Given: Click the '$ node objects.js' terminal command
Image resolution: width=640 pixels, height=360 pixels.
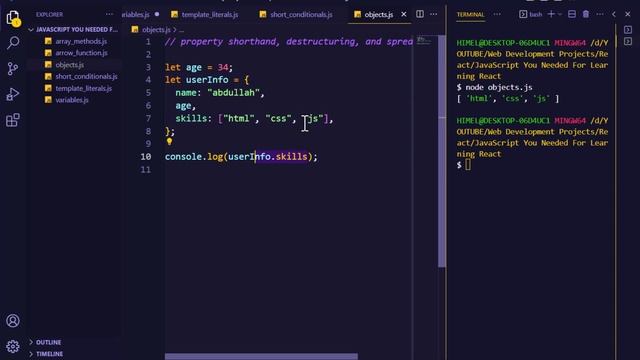Looking at the screenshot, I should (494, 87).
